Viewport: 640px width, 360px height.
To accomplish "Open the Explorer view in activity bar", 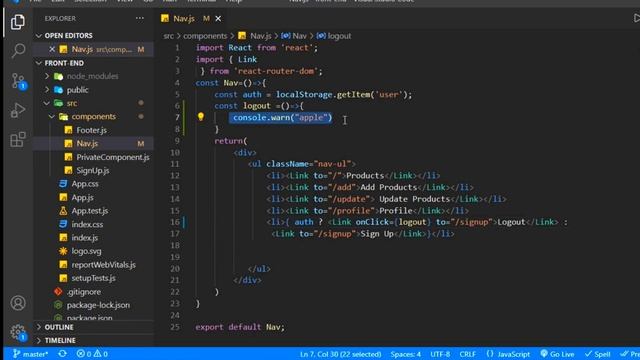I will click(18, 22).
